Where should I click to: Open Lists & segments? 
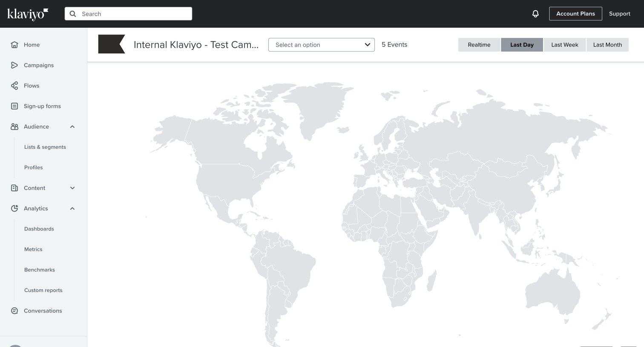[45, 147]
